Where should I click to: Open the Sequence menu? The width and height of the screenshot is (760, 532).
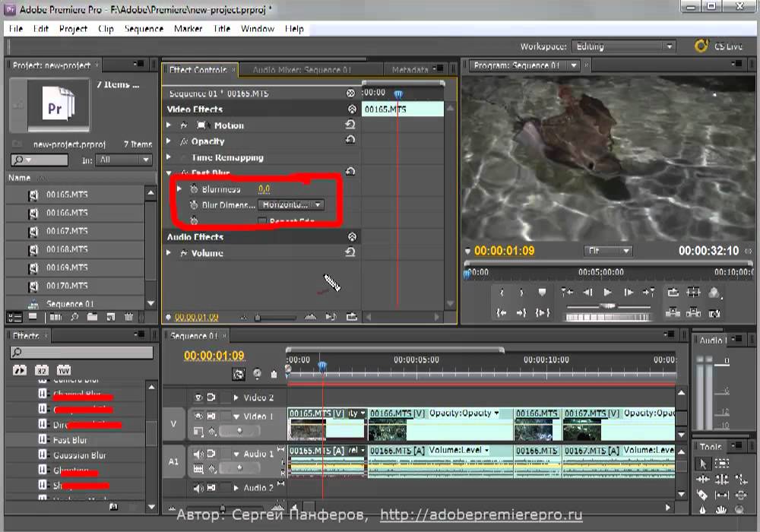pos(144,29)
